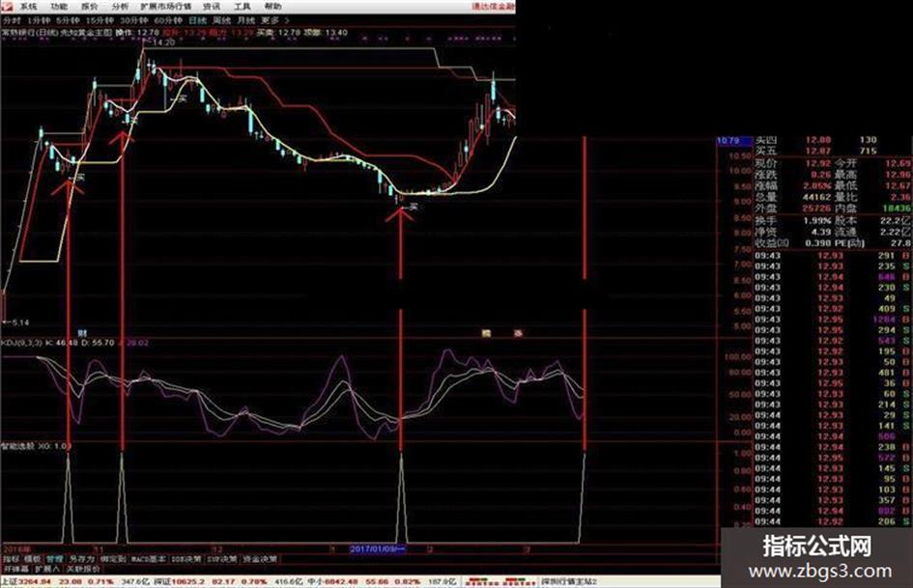Click the 另存为 button
913x588 pixels.
pyautogui.click(x=81, y=559)
